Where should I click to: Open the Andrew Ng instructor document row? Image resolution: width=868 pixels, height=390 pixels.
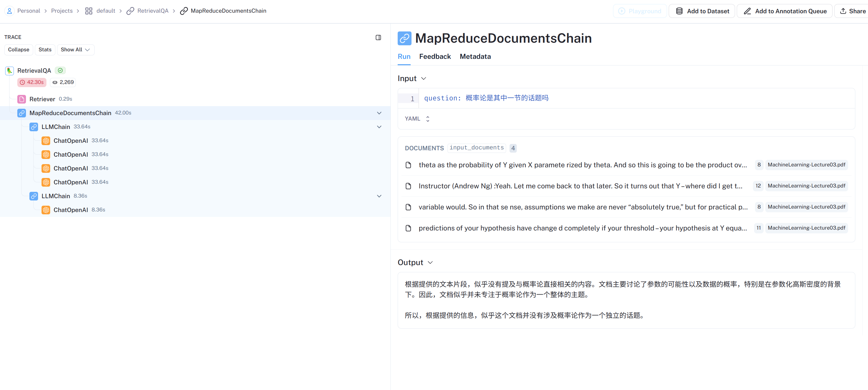[x=580, y=186]
